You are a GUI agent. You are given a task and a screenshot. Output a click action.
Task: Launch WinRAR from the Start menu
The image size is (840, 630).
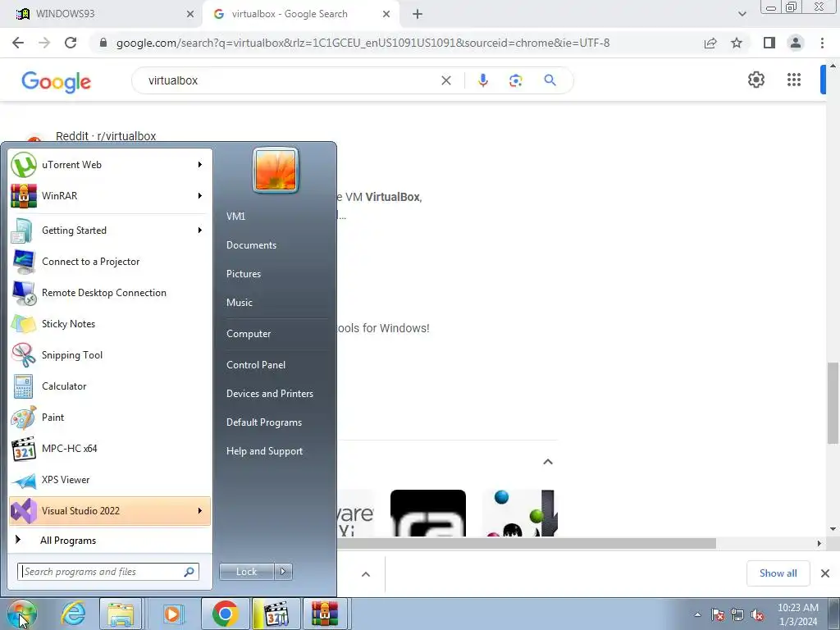110,196
